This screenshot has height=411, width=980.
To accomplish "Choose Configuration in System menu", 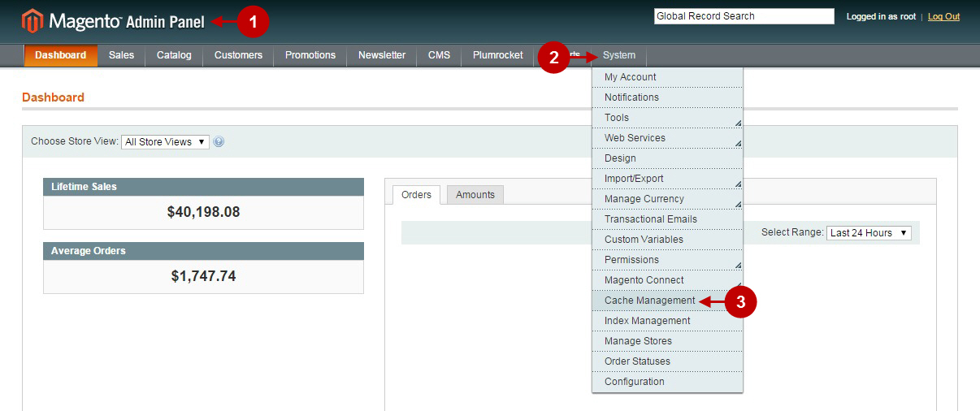I will click(634, 382).
